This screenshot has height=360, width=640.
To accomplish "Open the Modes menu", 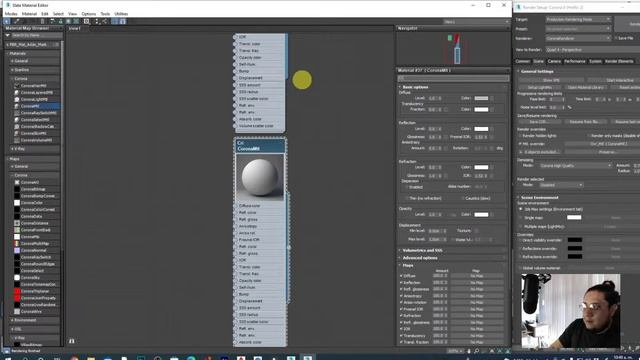I will [x=11, y=14].
